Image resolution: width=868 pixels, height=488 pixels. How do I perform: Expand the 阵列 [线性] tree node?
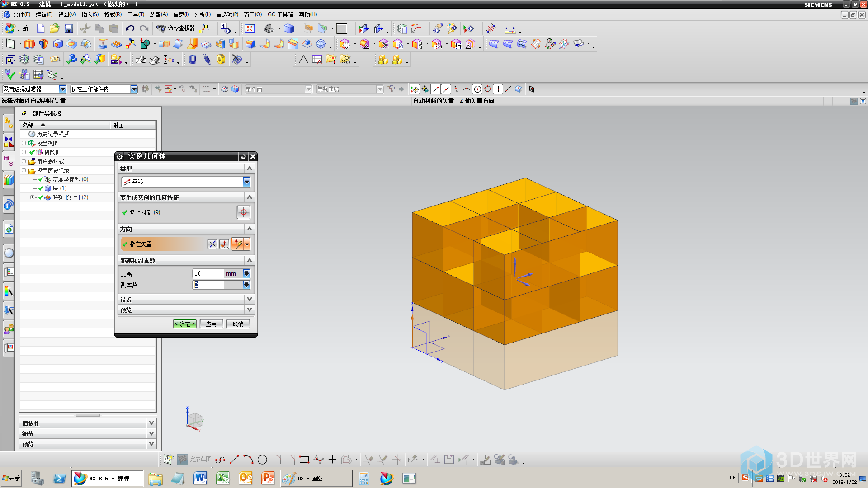pos(32,197)
